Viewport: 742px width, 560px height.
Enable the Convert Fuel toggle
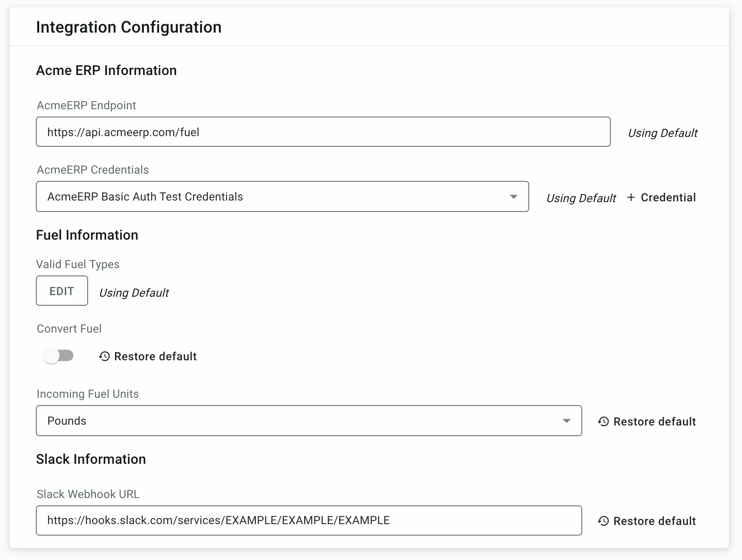[59, 355]
